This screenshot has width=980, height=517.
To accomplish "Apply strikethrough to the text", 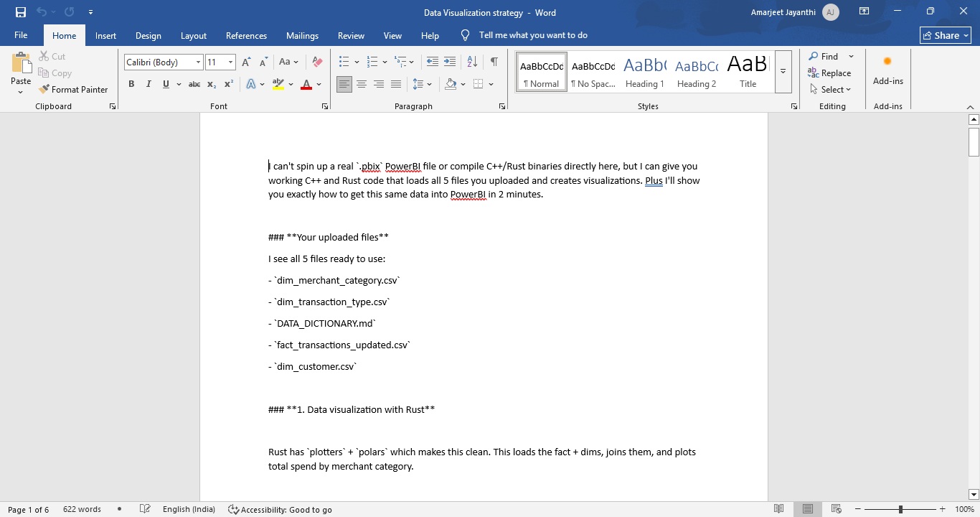I will [x=194, y=84].
